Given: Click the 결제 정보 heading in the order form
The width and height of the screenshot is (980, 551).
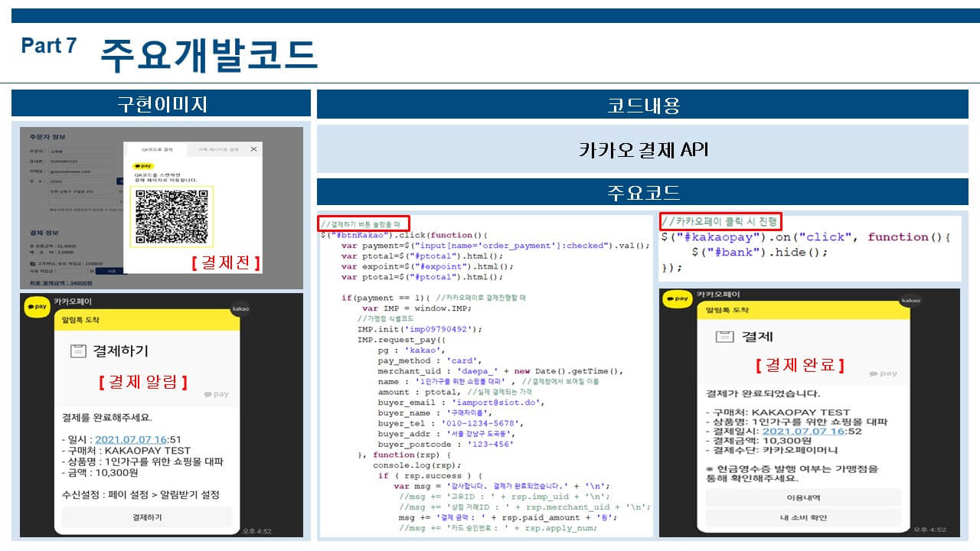Looking at the screenshot, I should [x=44, y=233].
